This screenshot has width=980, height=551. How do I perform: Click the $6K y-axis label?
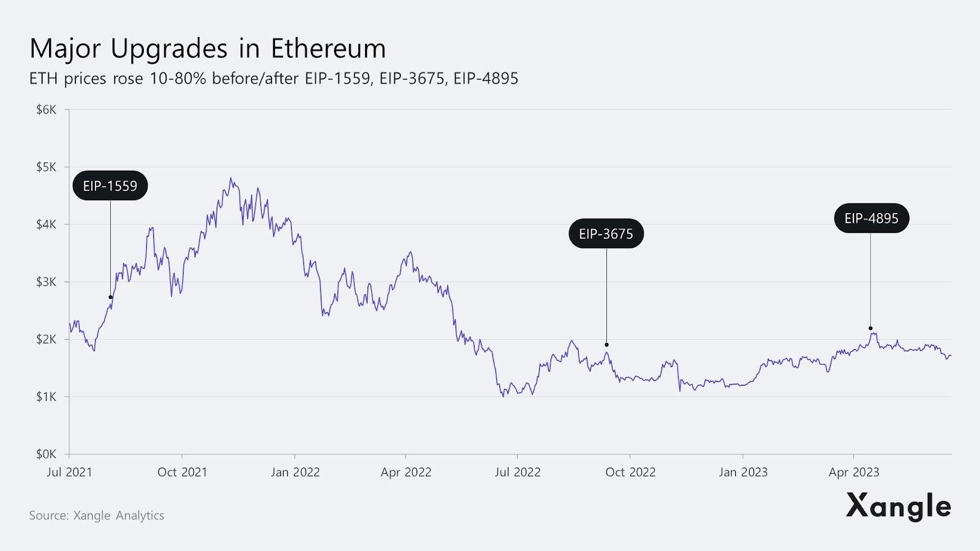coord(46,110)
